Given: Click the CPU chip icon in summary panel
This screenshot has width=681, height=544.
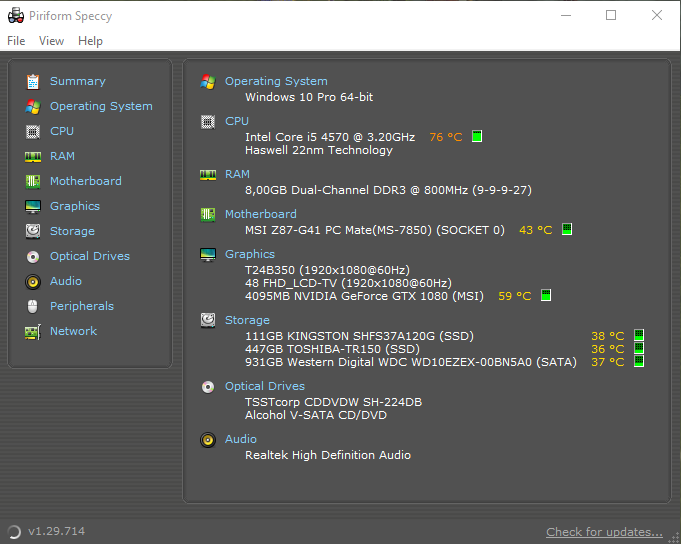Looking at the screenshot, I should (x=208, y=122).
